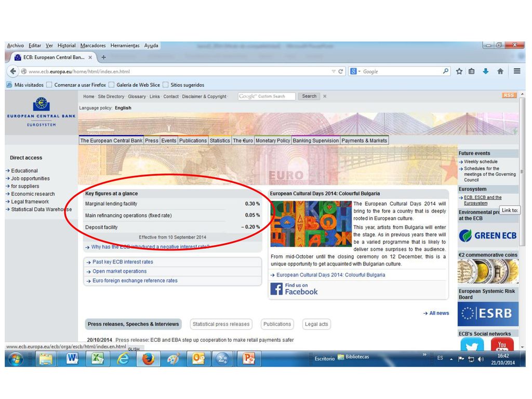
Task: Bookmark this page with the star icon
Action: click(459, 71)
